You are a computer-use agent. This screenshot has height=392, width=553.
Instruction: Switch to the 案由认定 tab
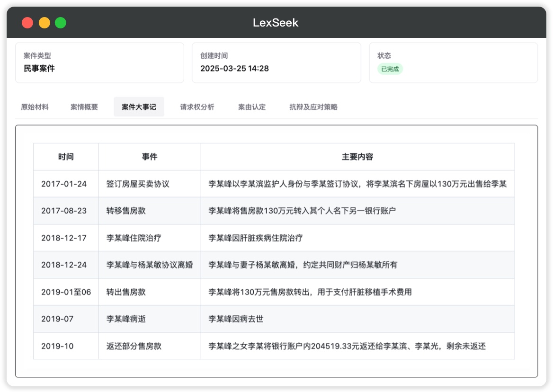coord(252,107)
